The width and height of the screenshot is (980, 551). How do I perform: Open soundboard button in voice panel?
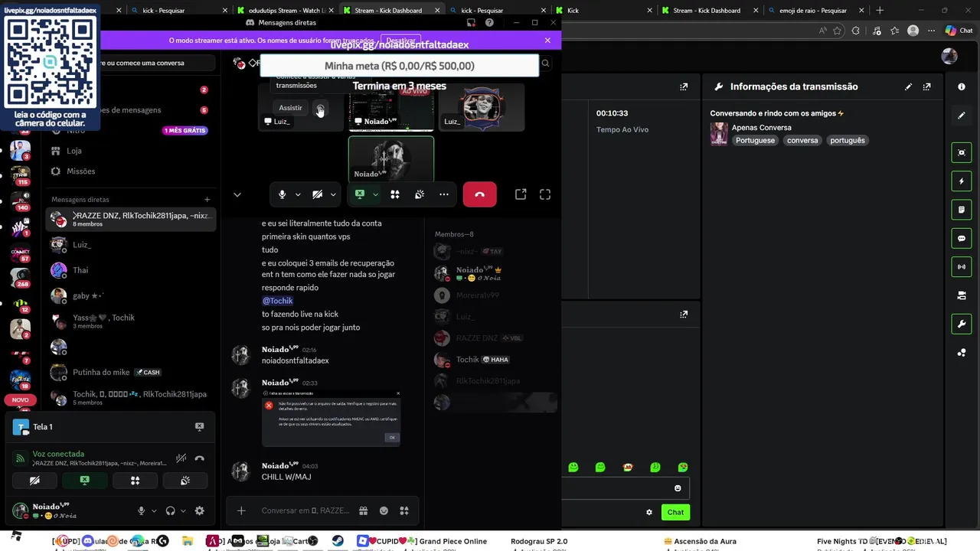[x=185, y=481]
